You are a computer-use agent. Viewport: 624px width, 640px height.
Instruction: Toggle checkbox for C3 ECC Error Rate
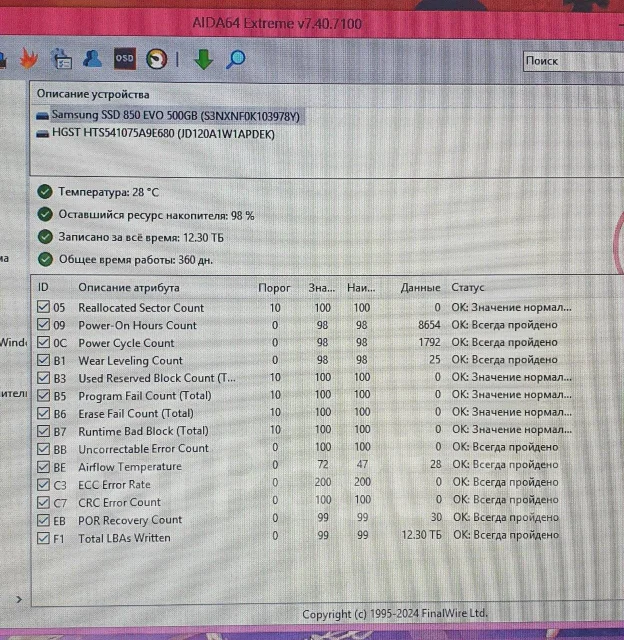click(x=43, y=484)
